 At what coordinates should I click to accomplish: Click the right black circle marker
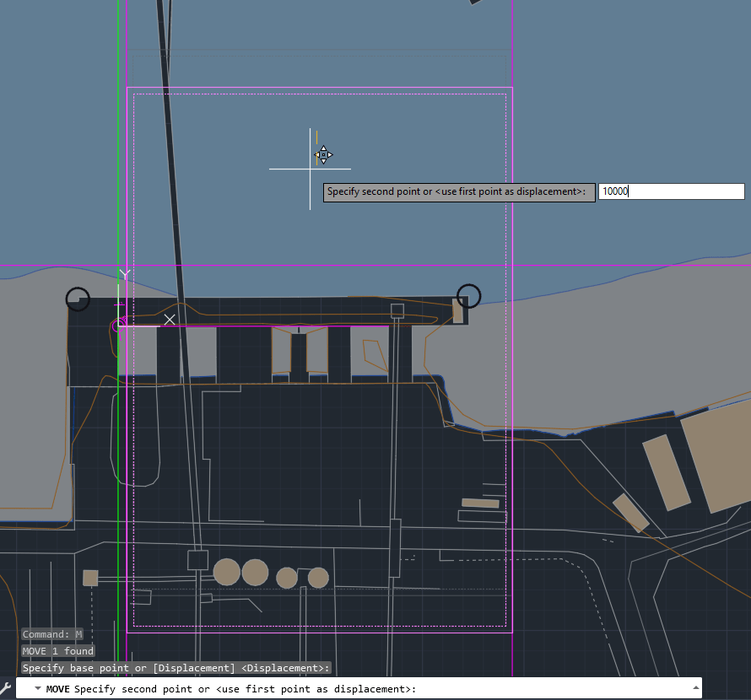click(x=468, y=296)
